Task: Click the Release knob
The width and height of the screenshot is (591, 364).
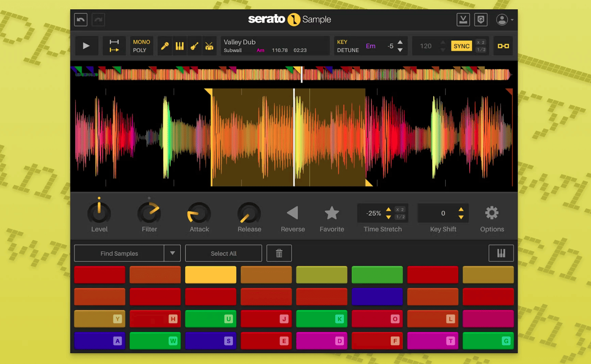Action: (x=249, y=213)
